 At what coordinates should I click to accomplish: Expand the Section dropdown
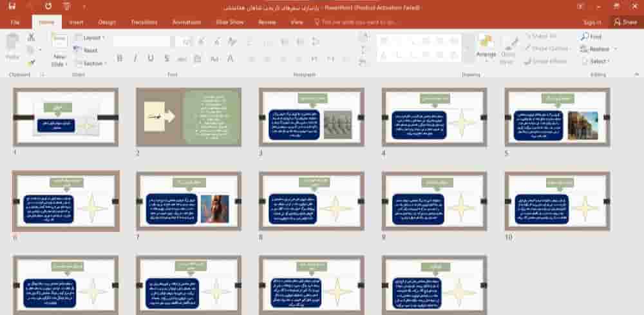[92, 63]
